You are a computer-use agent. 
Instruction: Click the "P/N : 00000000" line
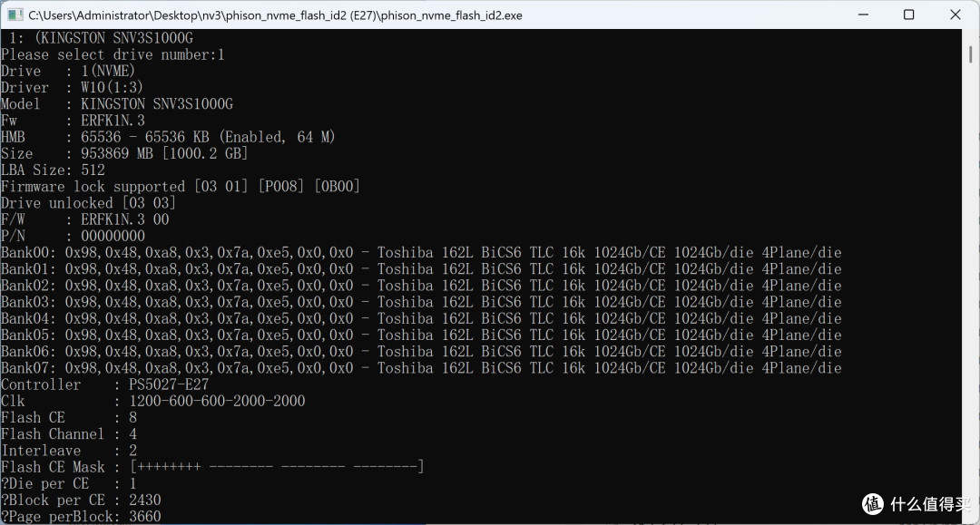[x=73, y=236]
